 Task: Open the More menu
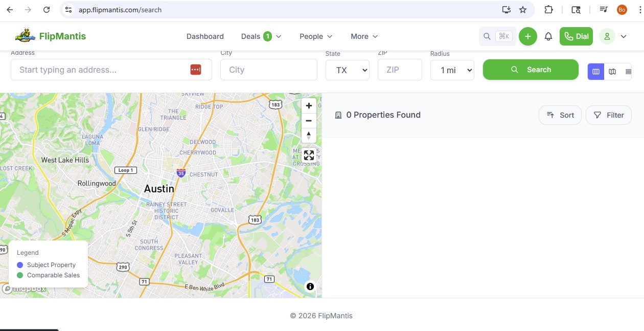click(364, 36)
